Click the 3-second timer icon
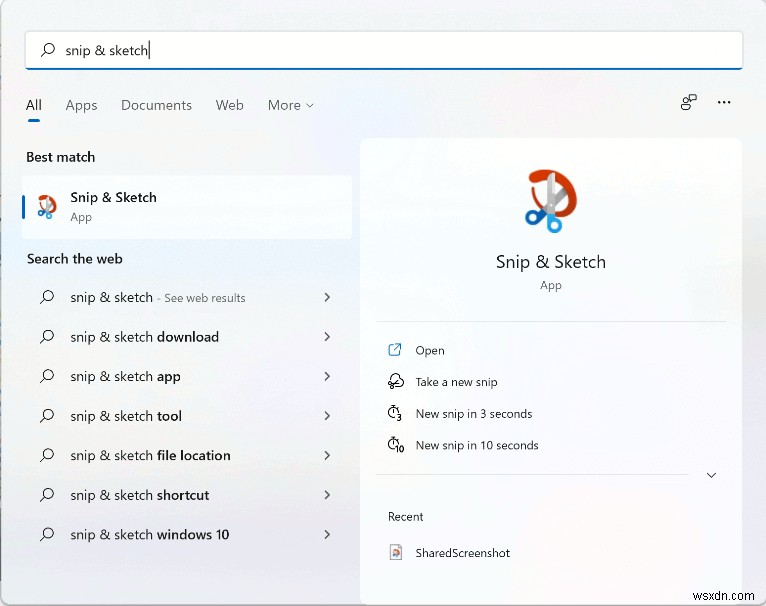The height and width of the screenshot is (606, 766). tap(395, 413)
